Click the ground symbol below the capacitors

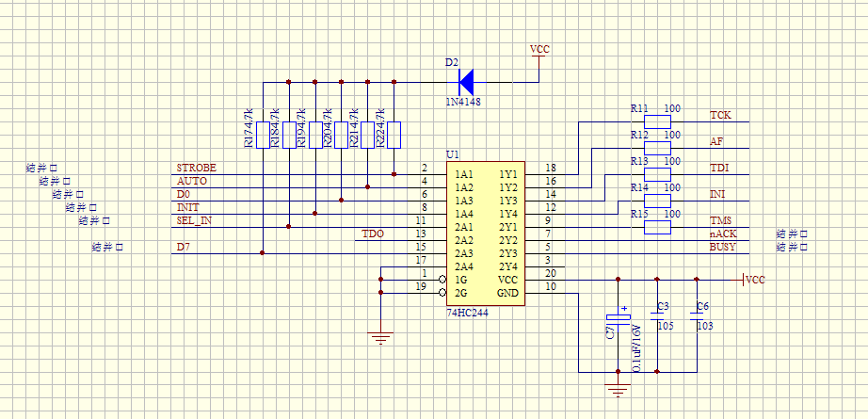(618, 390)
